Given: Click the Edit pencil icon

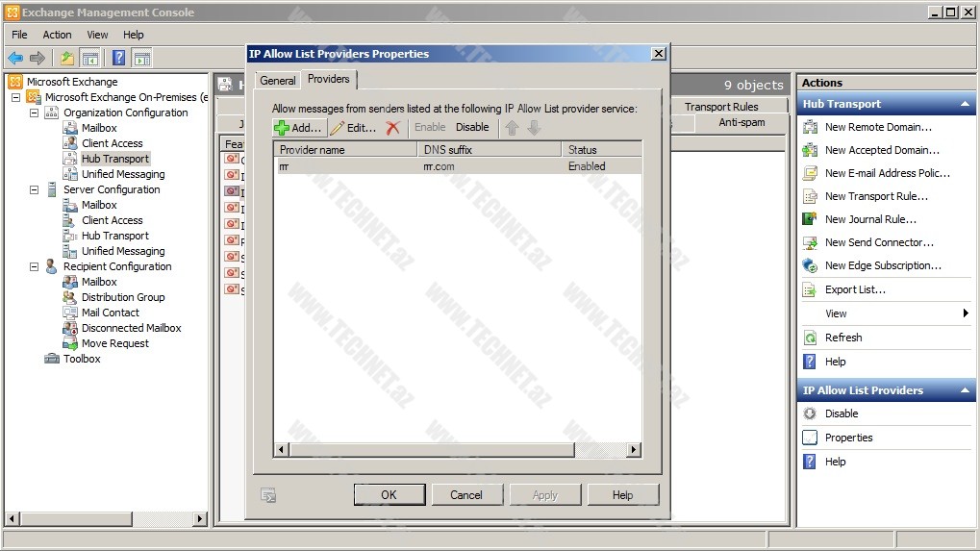Looking at the screenshot, I should click(x=338, y=128).
